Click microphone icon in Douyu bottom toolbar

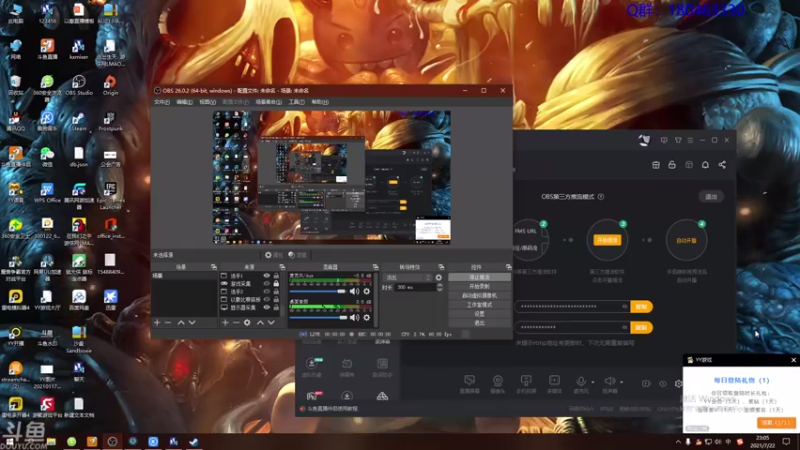click(581, 381)
